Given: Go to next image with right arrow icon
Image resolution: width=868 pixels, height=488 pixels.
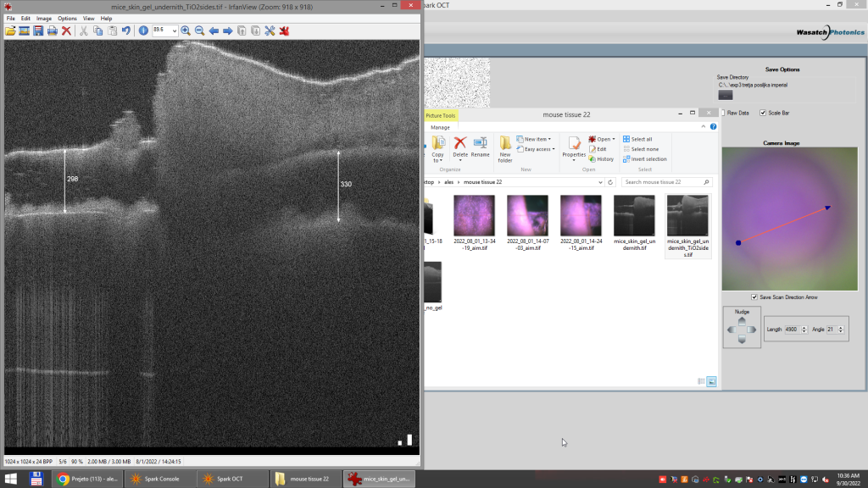Looking at the screenshot, I should click(227, 30).
